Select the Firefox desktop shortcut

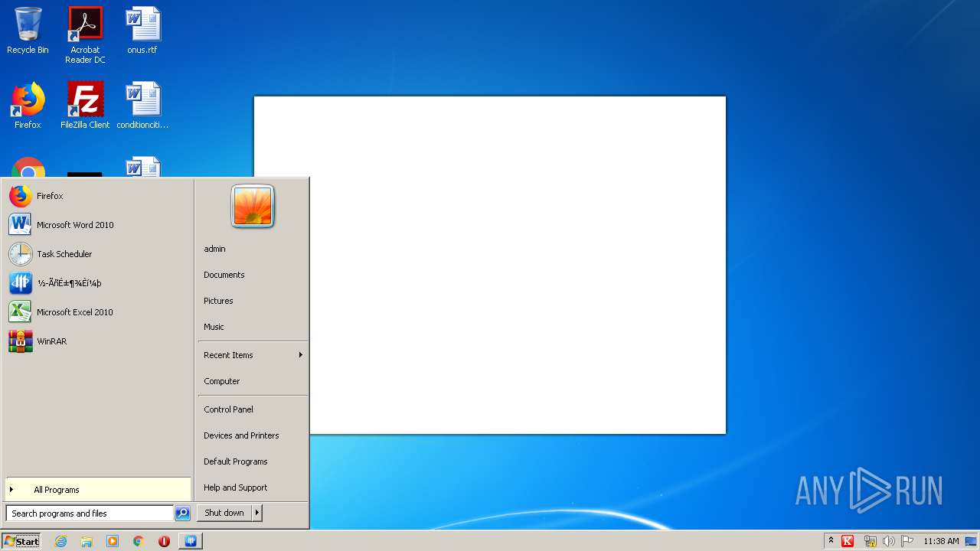[x=28, y=106]
